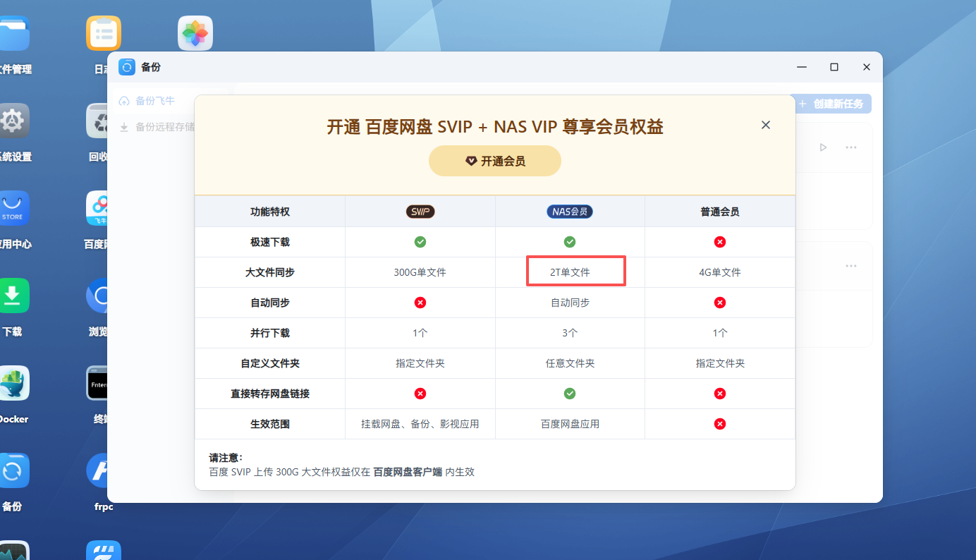The image size is (976, 560).
Task: Click the 极速下载 row label
Action: pos(270,242)
